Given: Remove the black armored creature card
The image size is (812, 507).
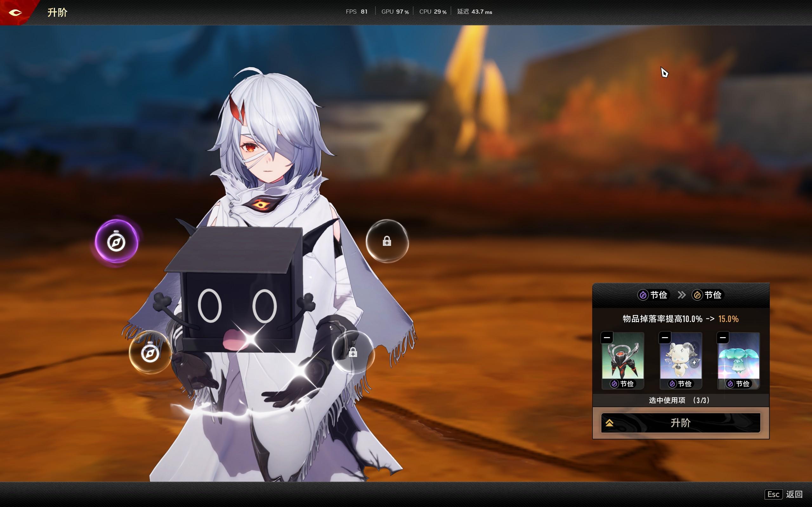Looking at the screenshot, I should coord(607,337).
